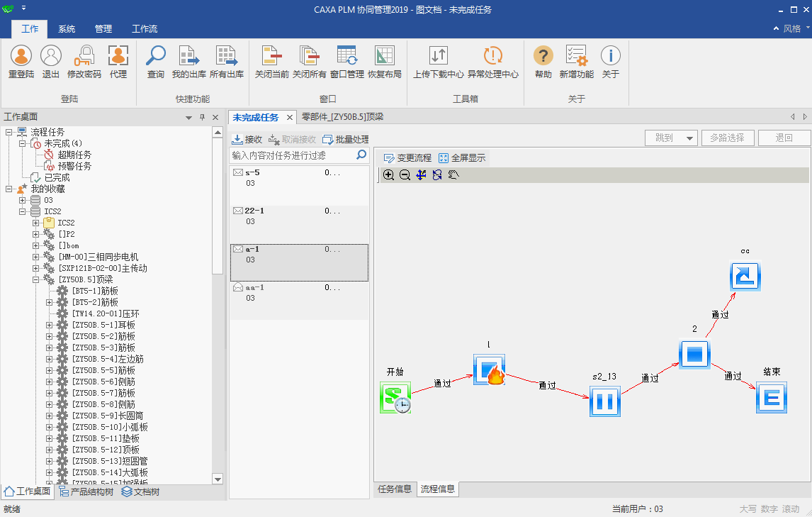The width and height of the screenshot is (812, 517).
Task: Collapse the 未完成 (4) node
Action: tap(22, 144)
